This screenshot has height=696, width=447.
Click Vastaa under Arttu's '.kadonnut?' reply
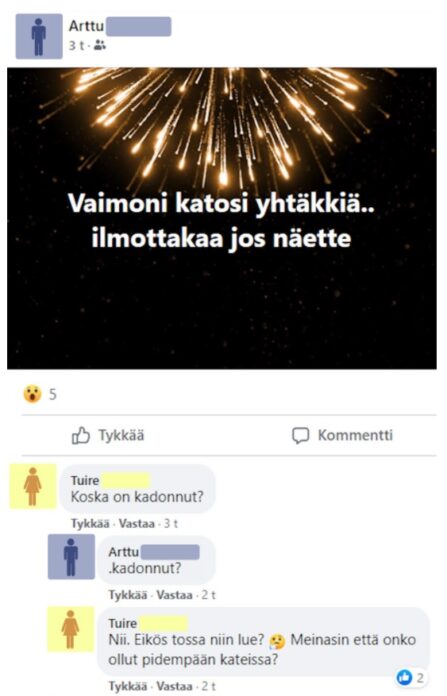click(174, 595)
